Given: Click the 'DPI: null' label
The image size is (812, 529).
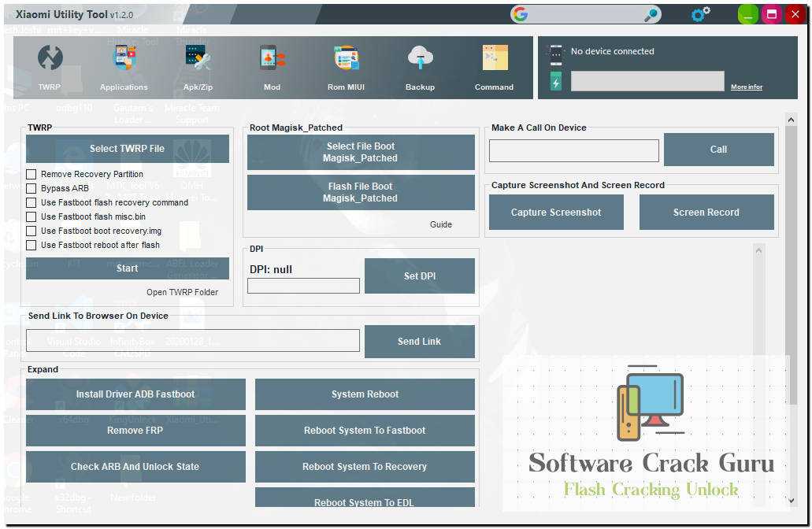Looking at the screenshot, I should (271, 269).
